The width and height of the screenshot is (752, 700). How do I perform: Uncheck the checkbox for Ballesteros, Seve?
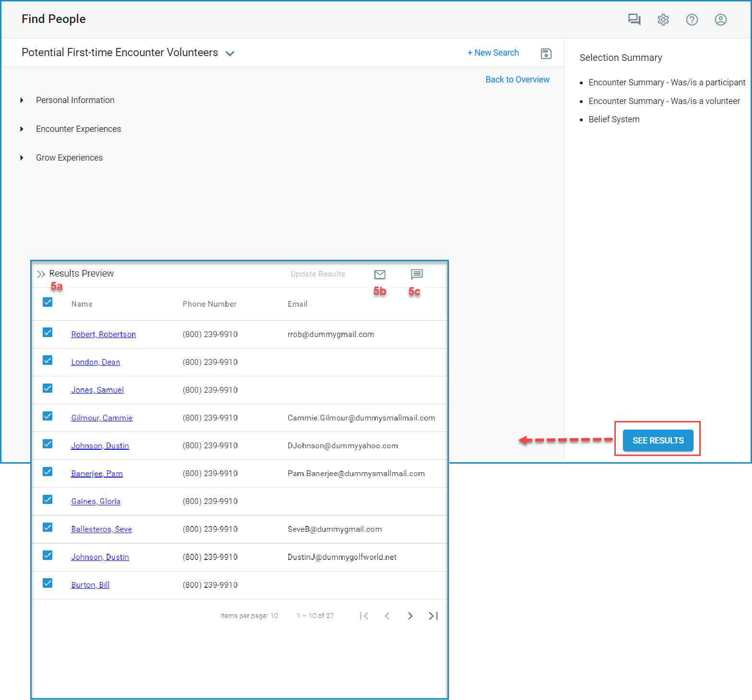[47, 527]
